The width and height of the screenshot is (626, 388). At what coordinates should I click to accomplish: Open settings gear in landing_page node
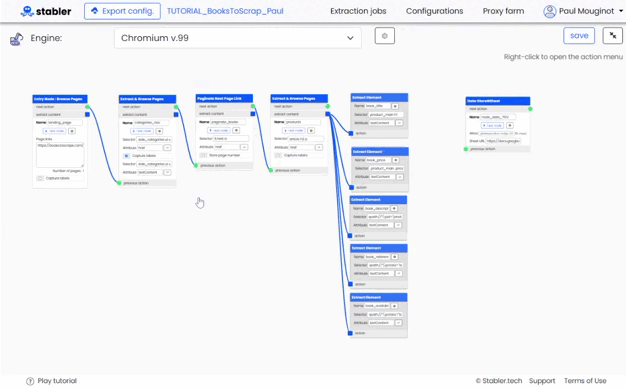click(x=72, y=131)
